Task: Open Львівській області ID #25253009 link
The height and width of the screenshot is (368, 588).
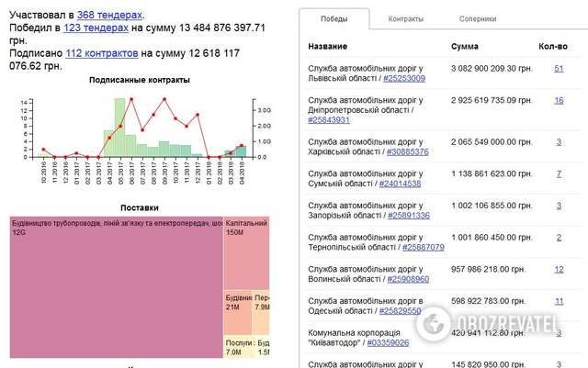Action: pyautogui.click(x=403, y=79)
